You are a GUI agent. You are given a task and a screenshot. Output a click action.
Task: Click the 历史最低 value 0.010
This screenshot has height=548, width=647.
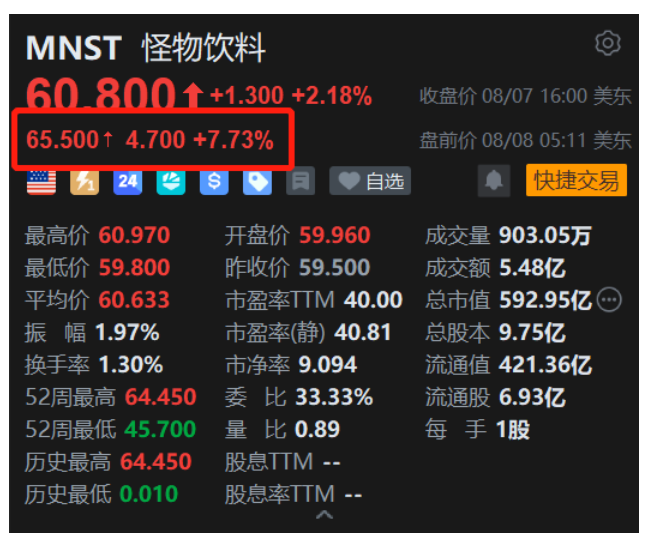149,494
